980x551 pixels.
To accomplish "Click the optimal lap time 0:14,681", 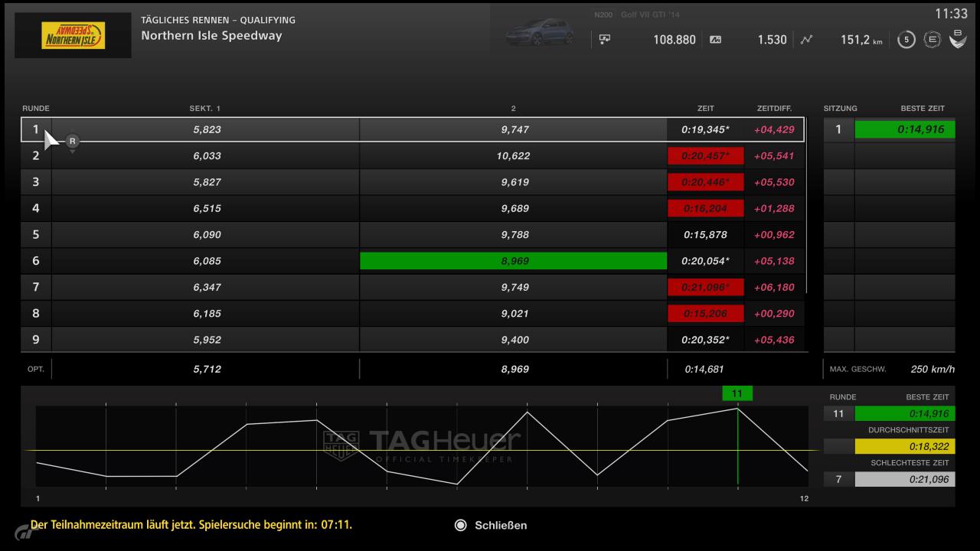I will [x=705, y=369].
